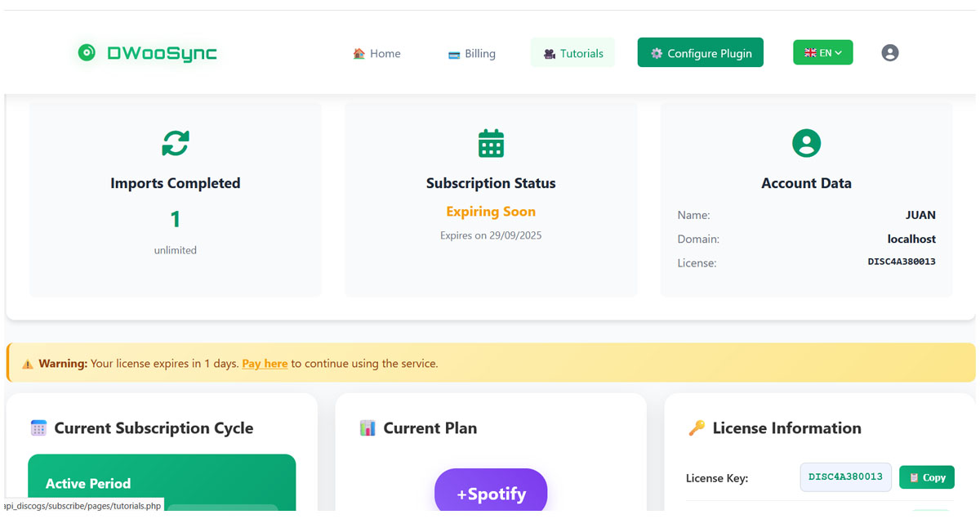
Task: Click the Active Period green card
Action: pyautogui.click(x=162, y=483)
